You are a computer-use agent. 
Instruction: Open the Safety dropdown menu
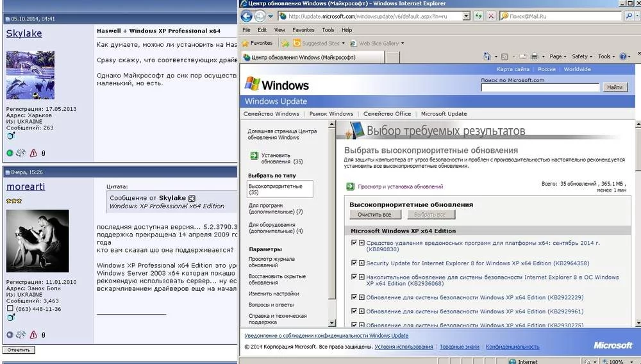point(582,56)
